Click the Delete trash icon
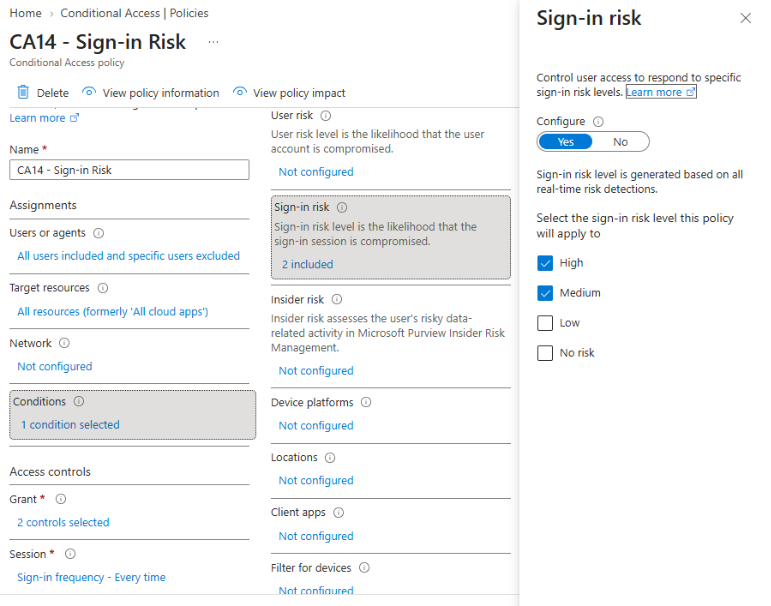This screenshot has height=606, width=771. [x=23, y=92]
